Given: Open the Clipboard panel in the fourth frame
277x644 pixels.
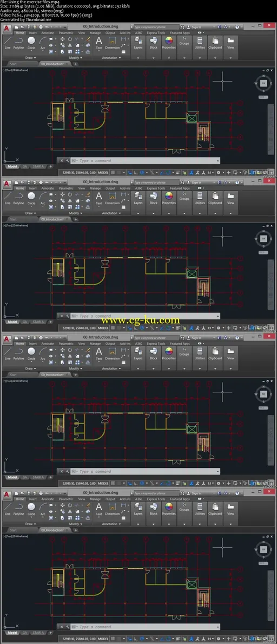Looking at the screenshot, I should [x=215, y=508].
